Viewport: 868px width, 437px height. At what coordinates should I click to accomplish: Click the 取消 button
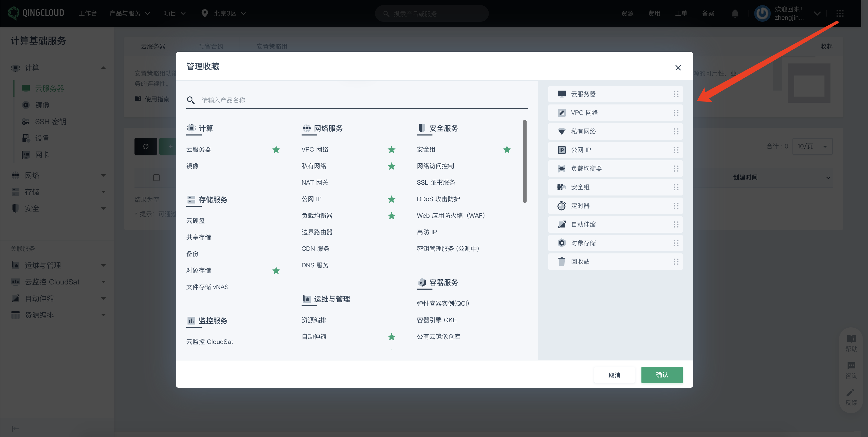coord(614,375)
